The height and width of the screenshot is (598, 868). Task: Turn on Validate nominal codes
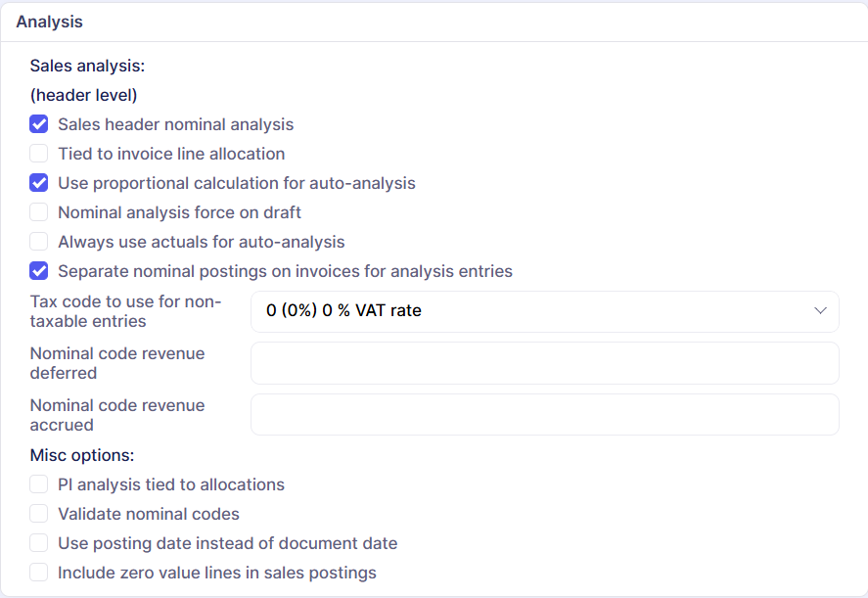39,514
